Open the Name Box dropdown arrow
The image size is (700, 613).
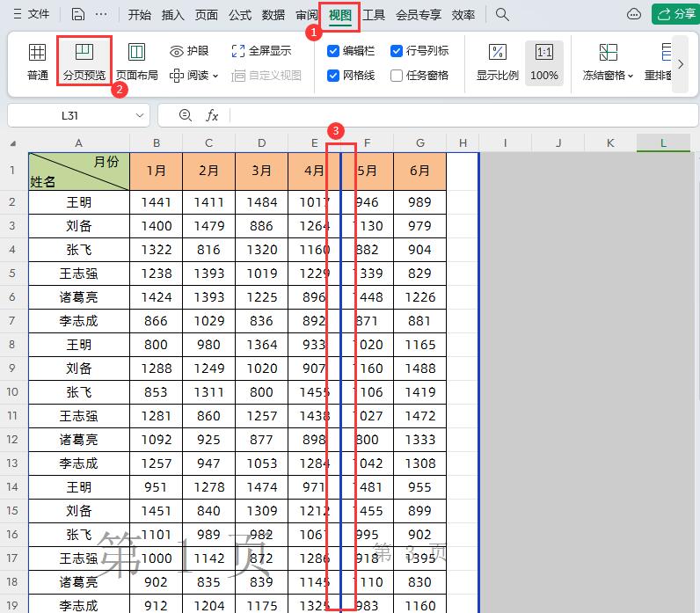tap(140, 115)
